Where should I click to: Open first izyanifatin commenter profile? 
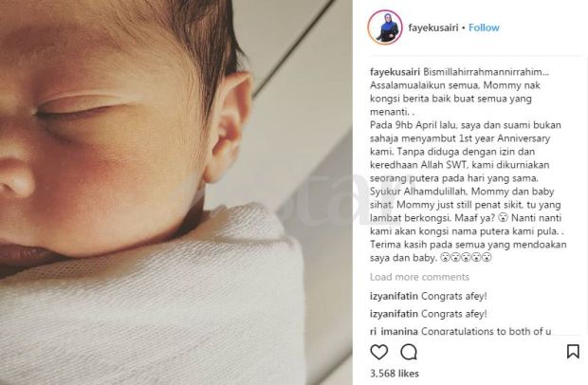tap(394, 296)
